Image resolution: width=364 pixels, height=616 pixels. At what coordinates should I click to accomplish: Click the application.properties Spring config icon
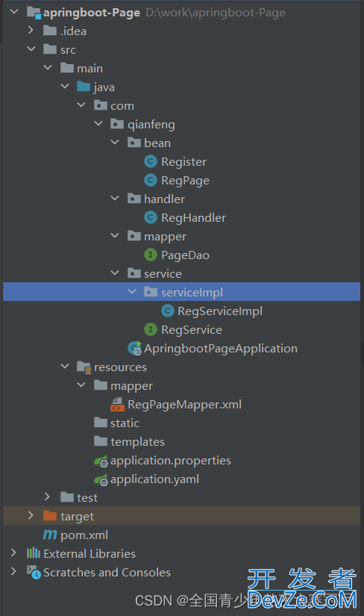click(x=101, y=461)
